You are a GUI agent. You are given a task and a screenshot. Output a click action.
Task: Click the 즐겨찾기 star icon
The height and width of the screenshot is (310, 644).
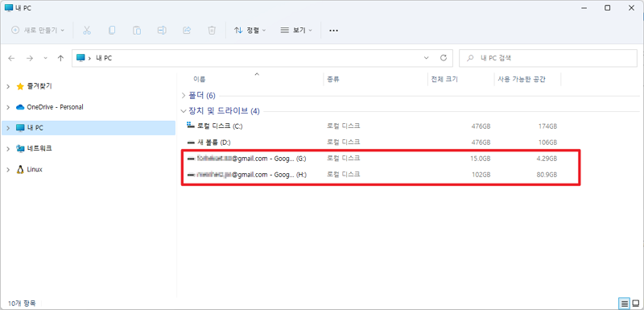(x=20, y=86)
